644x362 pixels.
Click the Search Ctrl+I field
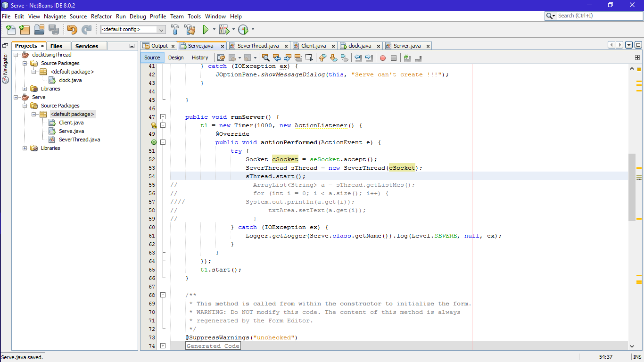[594, 16]
